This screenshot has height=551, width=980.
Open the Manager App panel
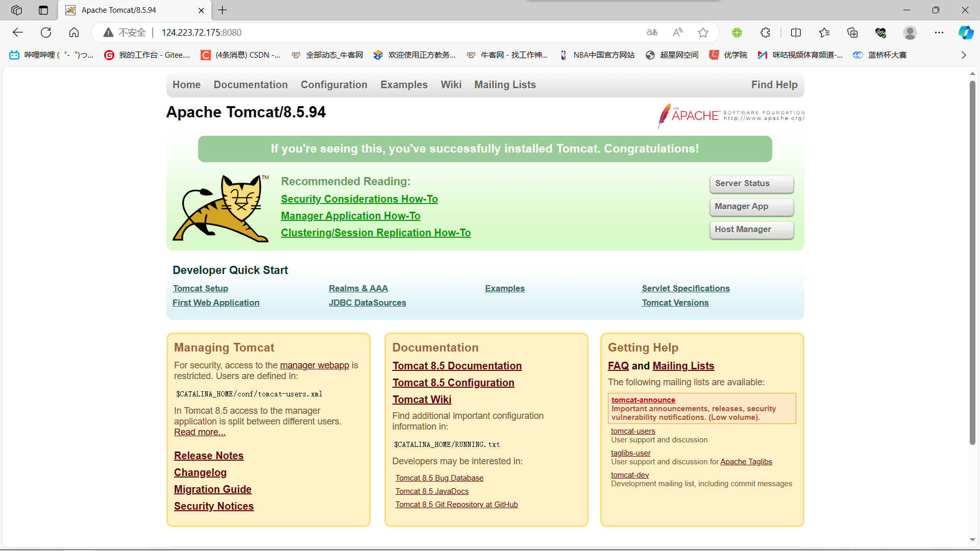pos(751,207)
